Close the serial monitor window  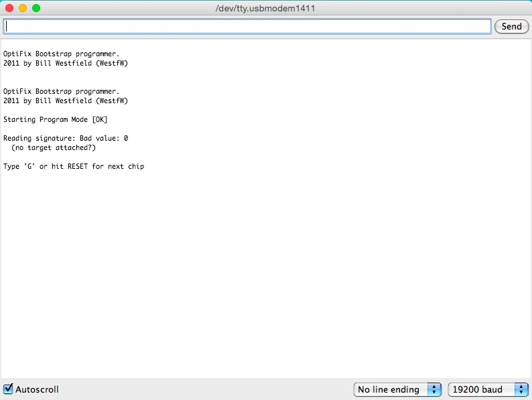(9, 8)
